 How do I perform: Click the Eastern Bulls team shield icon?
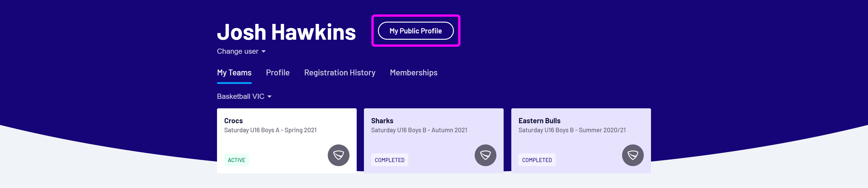(x=633, y=155)
